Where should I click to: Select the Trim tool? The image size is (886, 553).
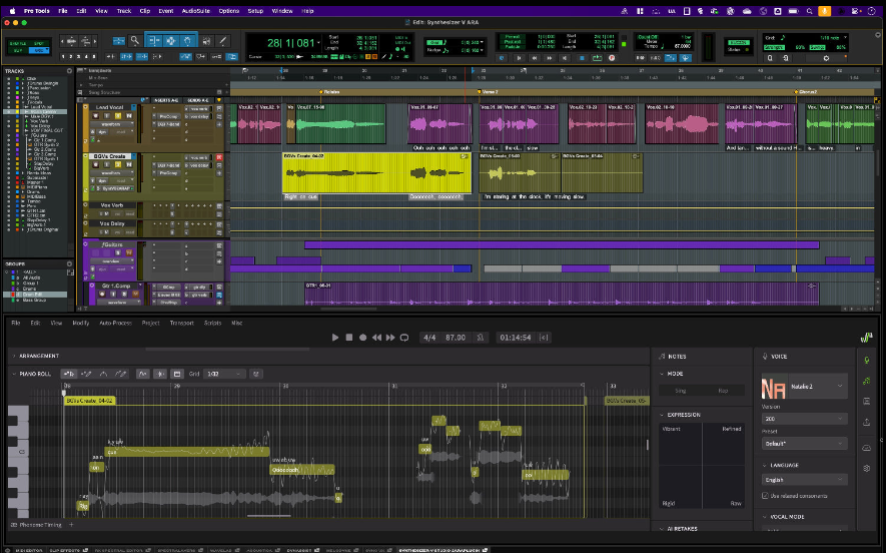point(154,41)
